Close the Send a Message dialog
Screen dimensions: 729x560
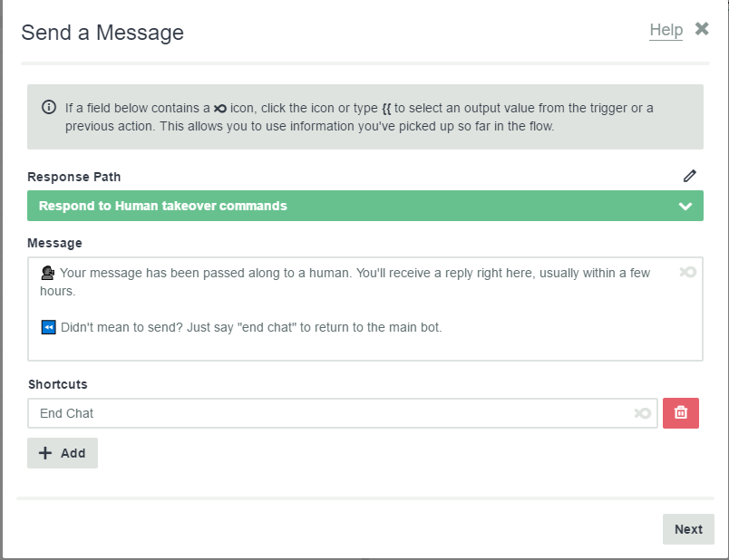[x=702, y=29]
